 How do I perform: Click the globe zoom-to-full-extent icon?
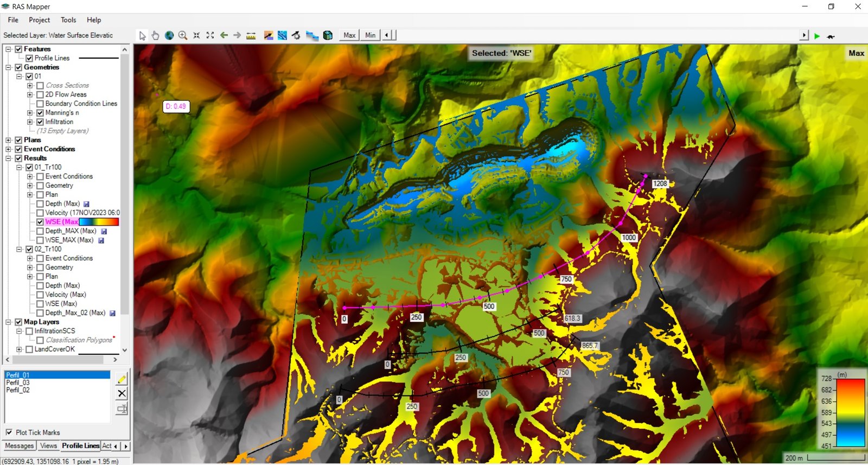coord(169,35)
